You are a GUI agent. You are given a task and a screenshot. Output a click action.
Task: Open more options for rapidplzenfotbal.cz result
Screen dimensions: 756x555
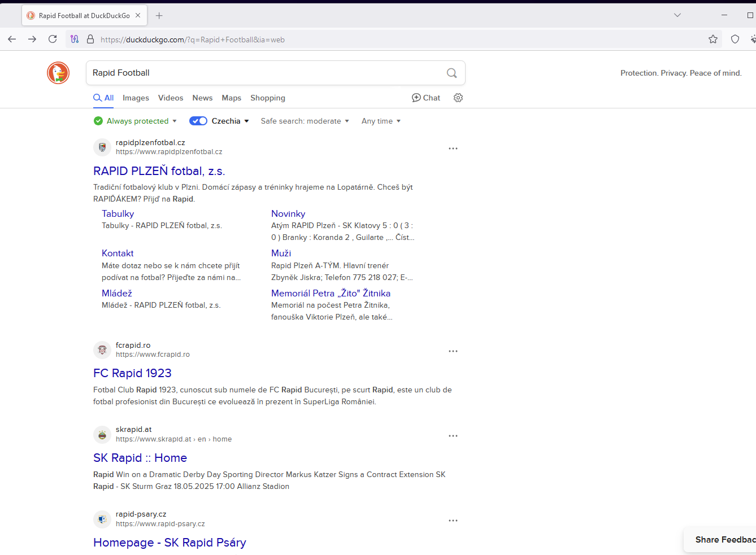coord(453,148)
